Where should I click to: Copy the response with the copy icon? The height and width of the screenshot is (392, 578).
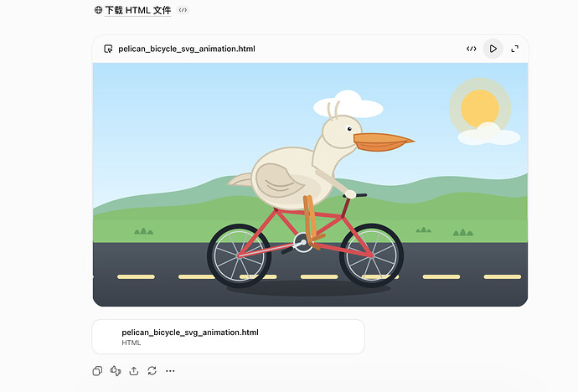(x=97, y=371)
